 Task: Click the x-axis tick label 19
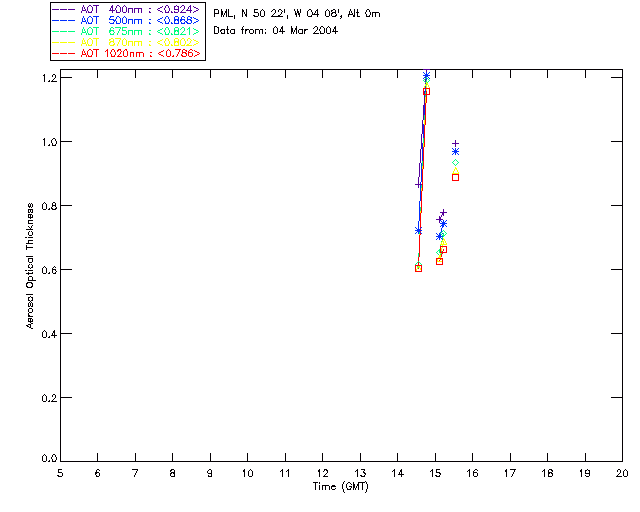click(x=585, y=473)
